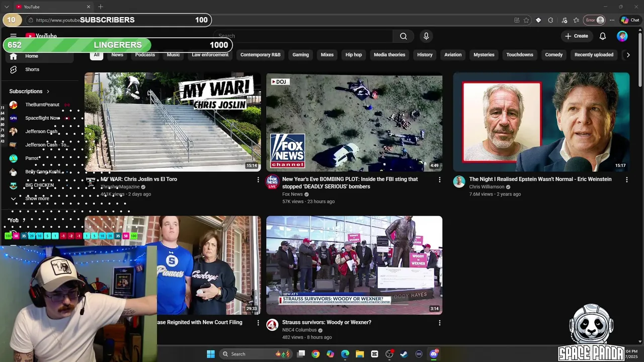Select the All filter chip
The height and width of the screenshot is (362, 644).
pyautogui.click(x=97, y=55)
